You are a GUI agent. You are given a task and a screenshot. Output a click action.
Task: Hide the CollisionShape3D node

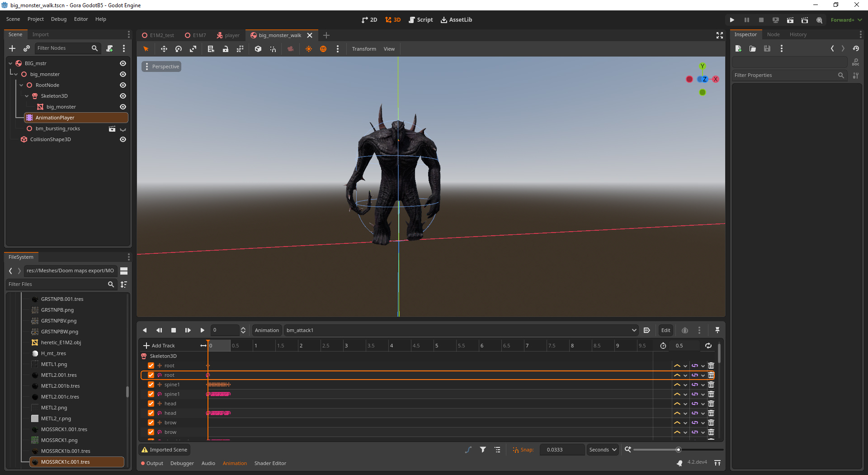tap(123, 139)
